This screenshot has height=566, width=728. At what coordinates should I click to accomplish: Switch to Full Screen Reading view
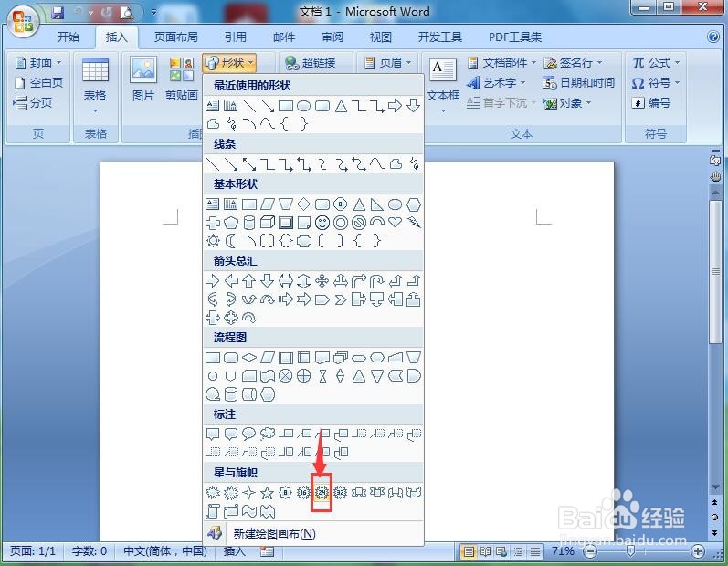485,551
